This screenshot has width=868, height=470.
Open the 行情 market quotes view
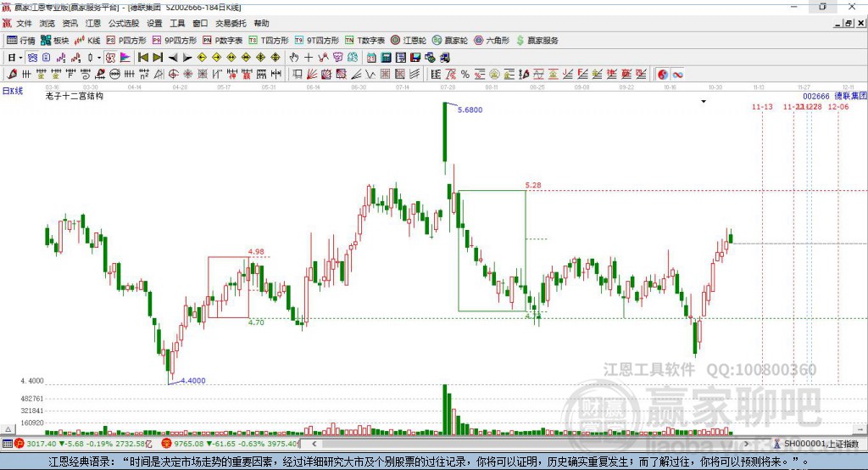pos(21,41)
